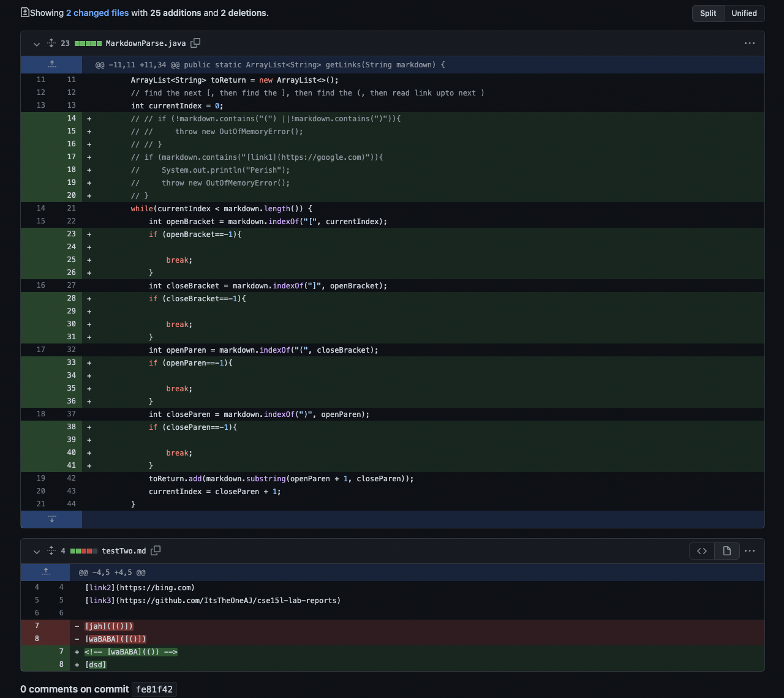784x698 pixels.
Task: Show source diff for testTwo.md
Action: point(702,551)
